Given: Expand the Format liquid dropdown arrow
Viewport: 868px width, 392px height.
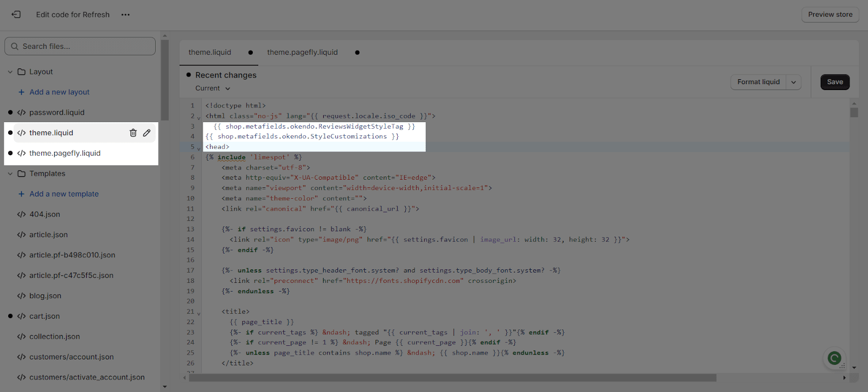Looking at the screenshot, I should tap(793, 82).
